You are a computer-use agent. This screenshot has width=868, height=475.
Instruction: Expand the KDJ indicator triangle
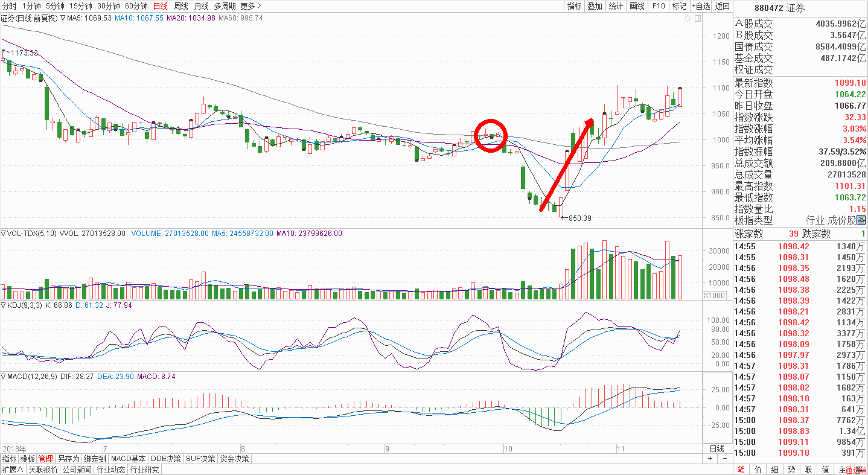pos(3,305)
